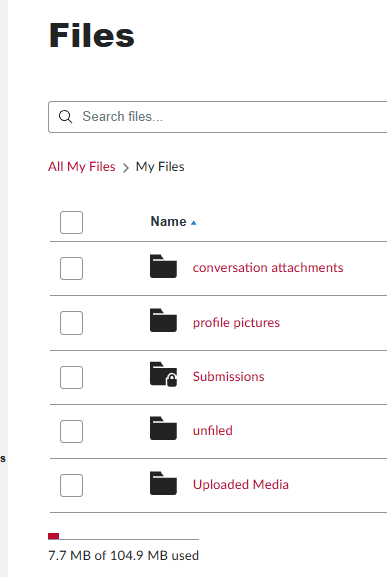Image resolution: width=387 pixels, height=577 pixels.
Task: Go to All My Files breadcrumb
Action: (x=82, y=167)
